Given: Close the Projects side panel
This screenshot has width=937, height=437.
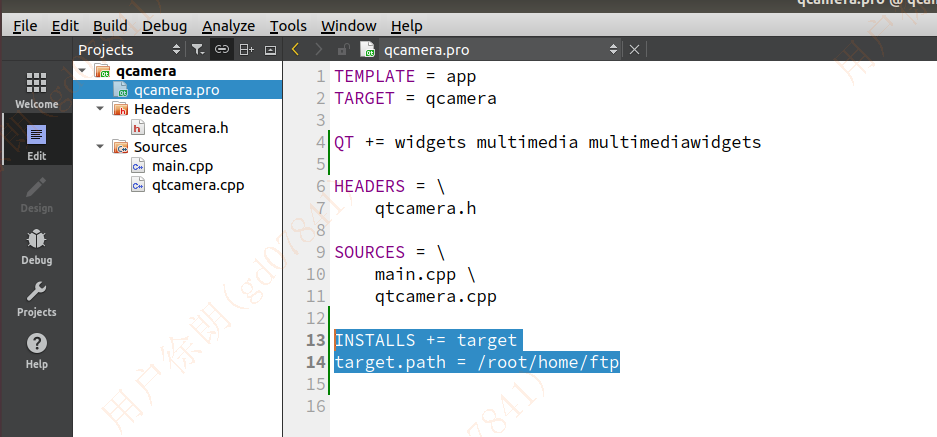Looking at the screenshot, I should pos(271,50).
